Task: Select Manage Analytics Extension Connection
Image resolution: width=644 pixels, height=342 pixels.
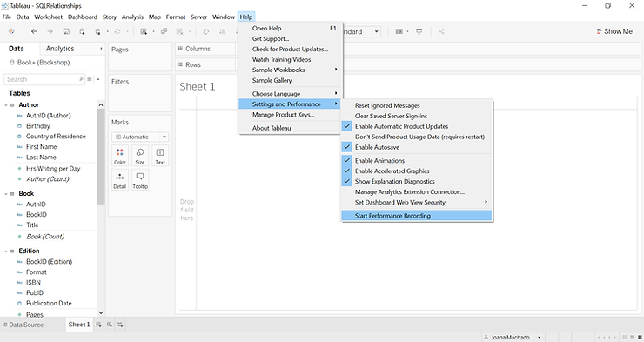Action: 417,191
